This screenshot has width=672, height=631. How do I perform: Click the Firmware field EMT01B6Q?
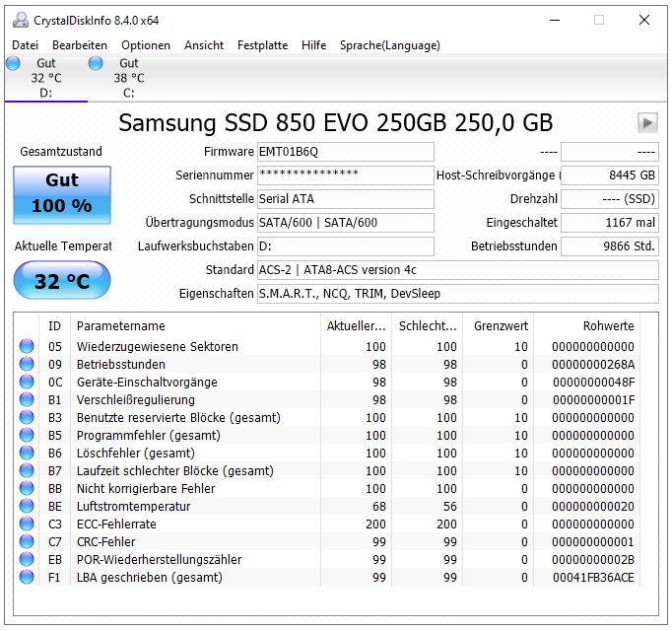[346, 152]
